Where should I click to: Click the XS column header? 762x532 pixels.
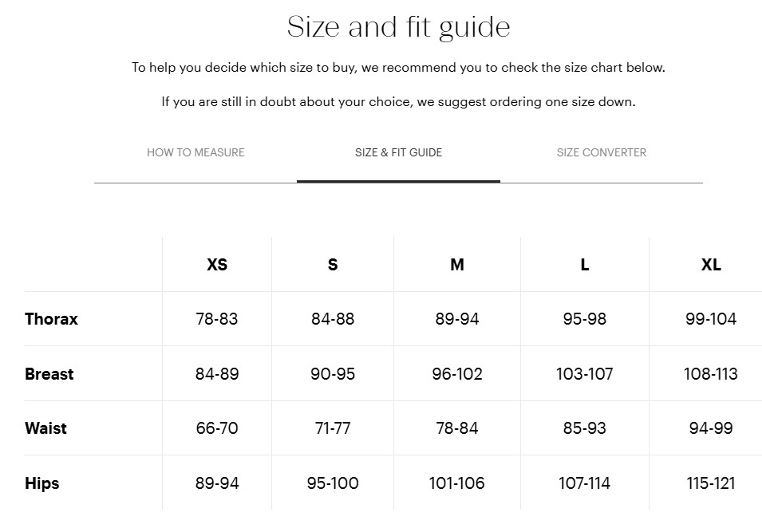[x=217, y=265]
